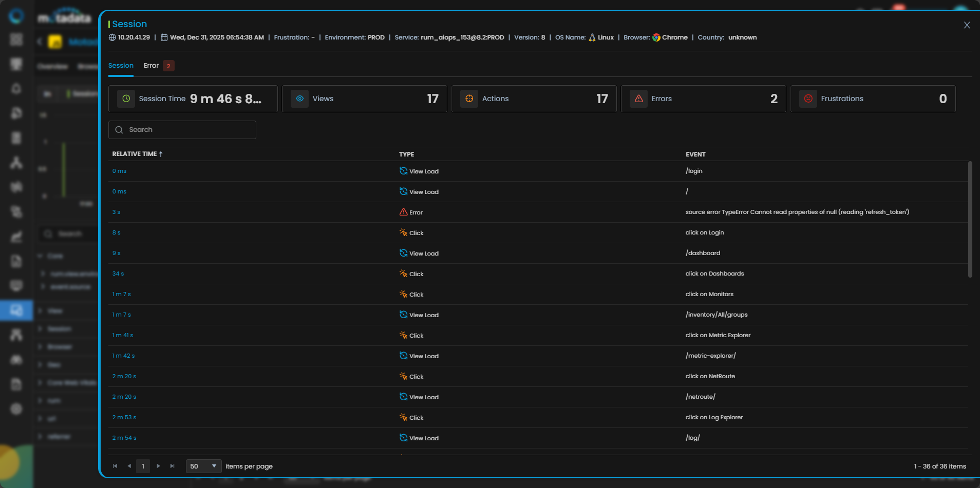Open the items per page dropdown
980x488 pixels.
tap(203, 466)
